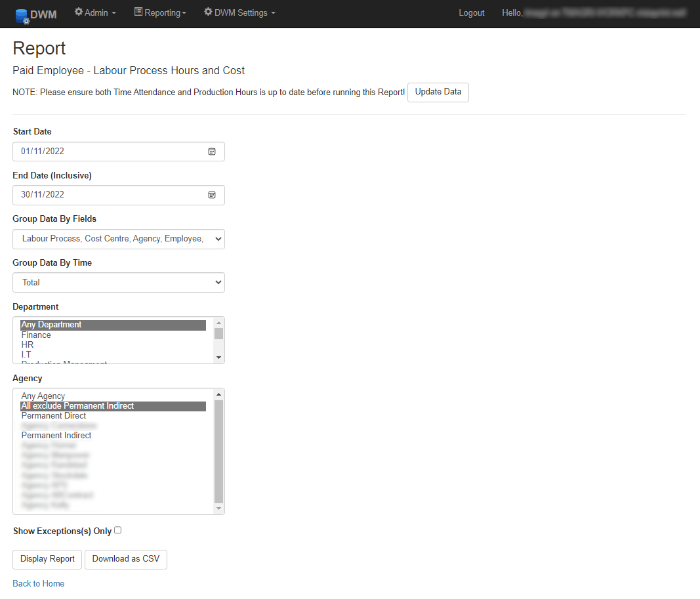Viewport: 700px width, 599px height.
Task: Click Department list scroll-up arrow
Action: click(218, 323)
